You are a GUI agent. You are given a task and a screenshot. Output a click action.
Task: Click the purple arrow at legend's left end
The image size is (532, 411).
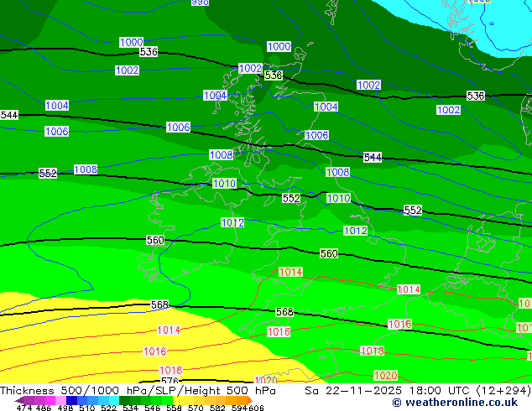point(19,400)
